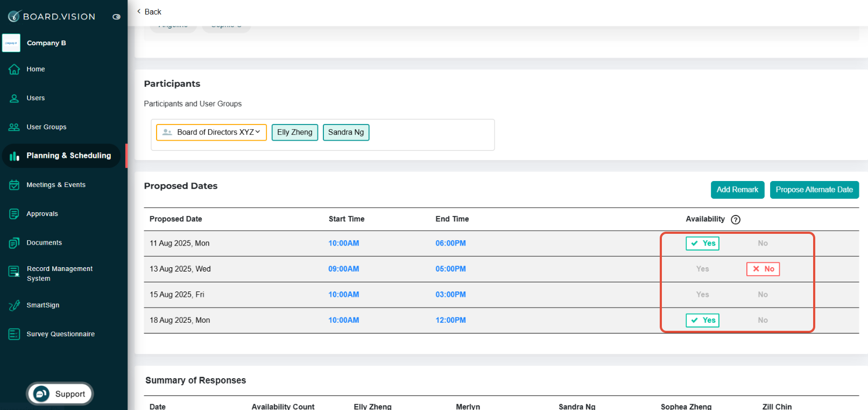This screenshot has width=868, height=410.
Task: Click the Company B logo thumbnail
Action: tap(11, 43)
